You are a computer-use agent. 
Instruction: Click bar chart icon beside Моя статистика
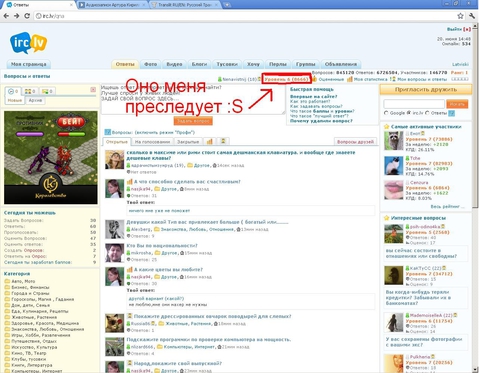349,79
